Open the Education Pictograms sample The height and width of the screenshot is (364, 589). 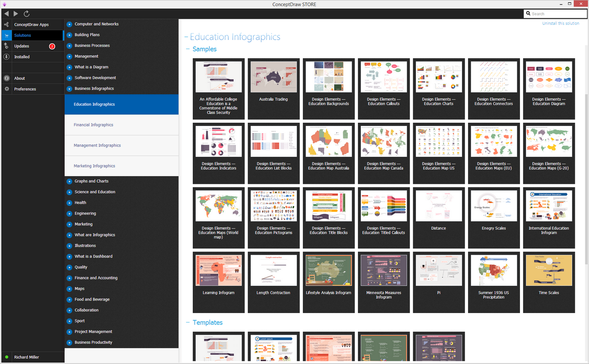point(273,218)
